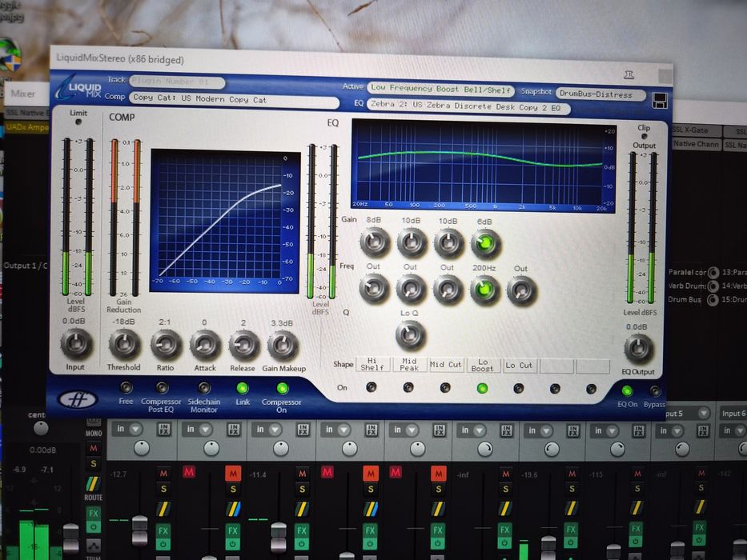
Task: Enable plugin Bypass
Action: pos(655,391)
